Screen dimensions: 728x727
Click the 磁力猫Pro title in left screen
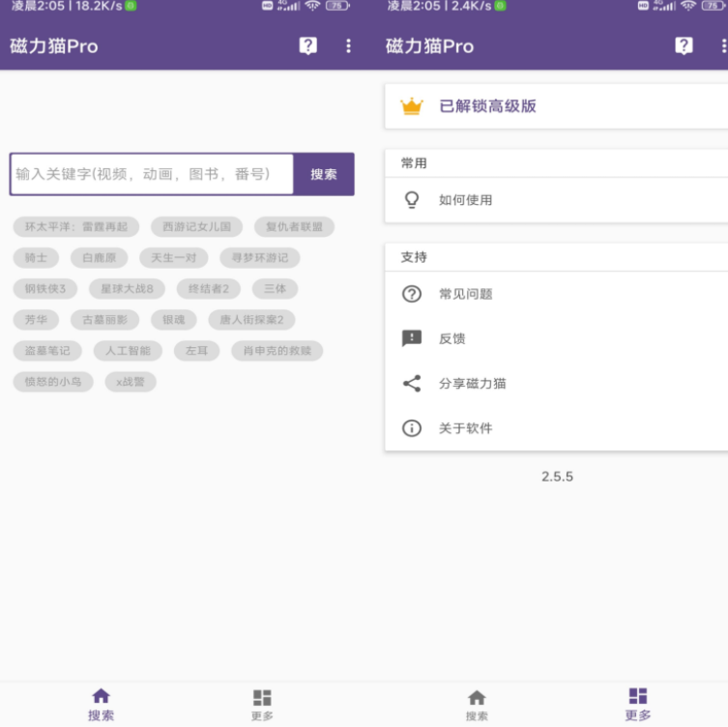(54, 46)
